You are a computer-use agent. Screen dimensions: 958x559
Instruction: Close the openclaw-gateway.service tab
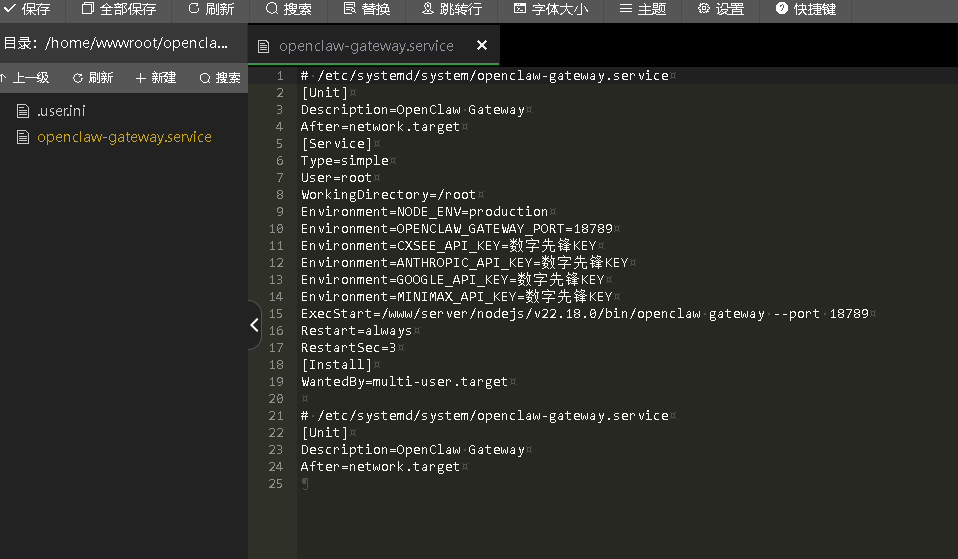pos(482,46)
